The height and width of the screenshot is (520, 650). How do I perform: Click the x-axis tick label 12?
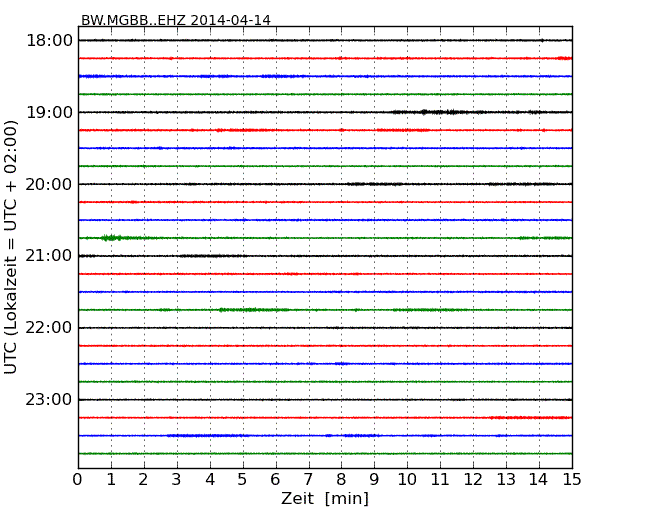(x=473, y=480)
